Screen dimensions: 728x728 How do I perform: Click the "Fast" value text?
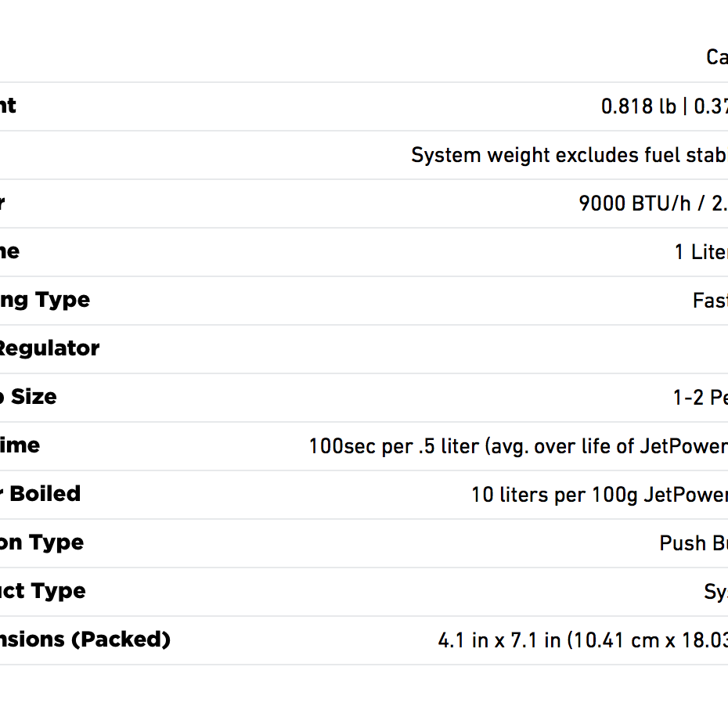pos(709,301)
